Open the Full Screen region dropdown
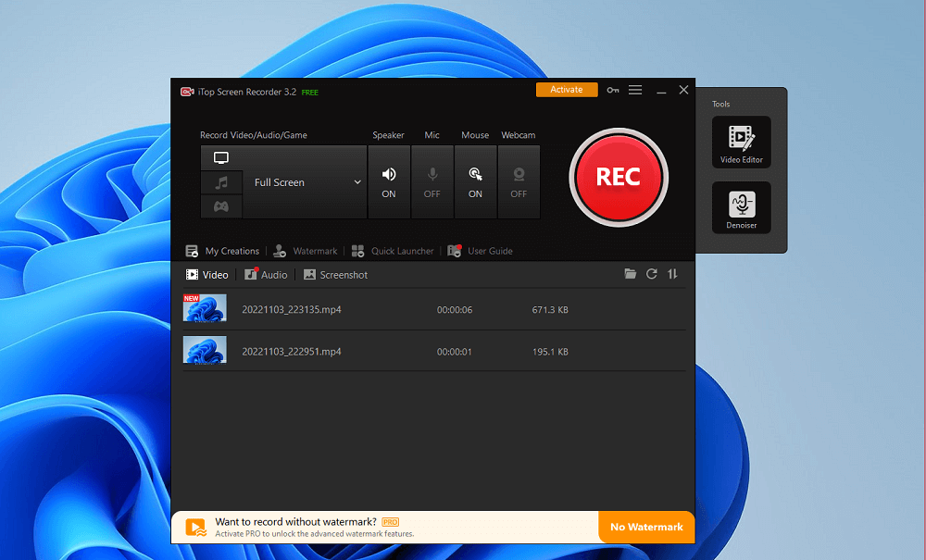This screenshot has width=926, height=560. coord(305,182)
